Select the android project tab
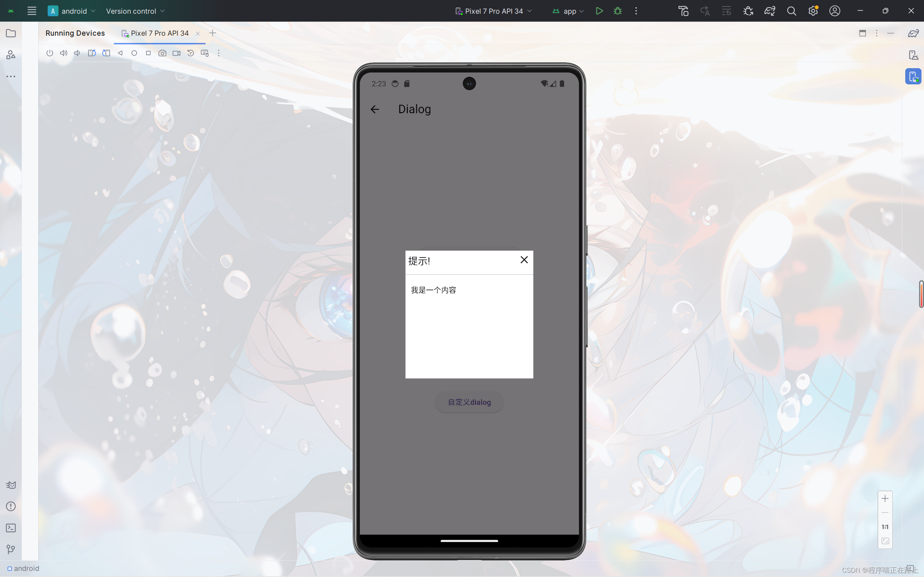This screenshot has width=924, height=577. 74,10
